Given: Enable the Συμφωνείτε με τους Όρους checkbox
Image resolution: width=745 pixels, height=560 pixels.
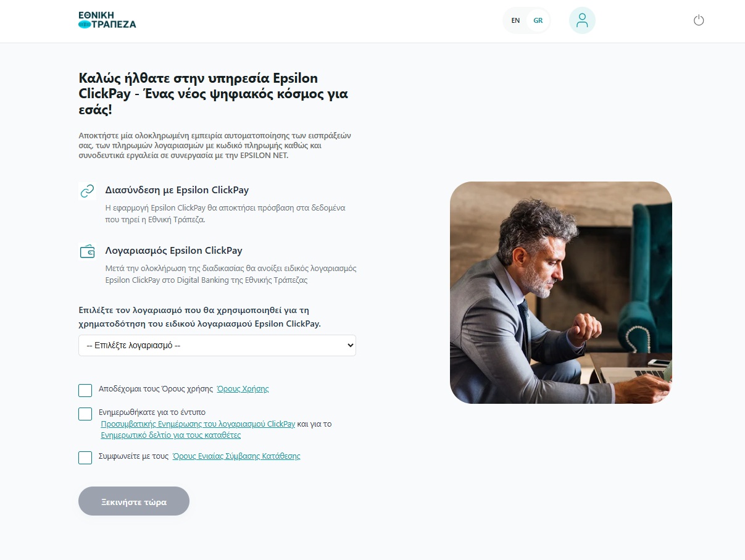Looking at the screenshot, I should tap(85, 458).
